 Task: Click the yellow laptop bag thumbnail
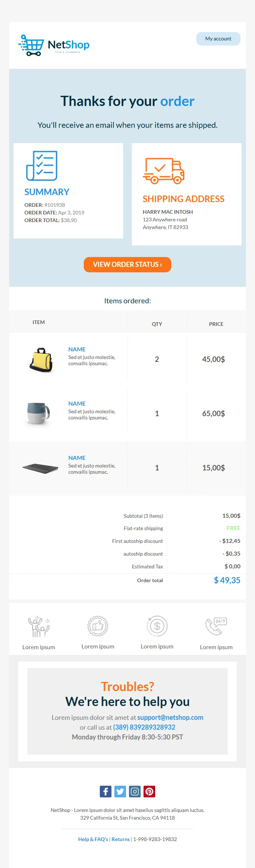pos(41,360)
